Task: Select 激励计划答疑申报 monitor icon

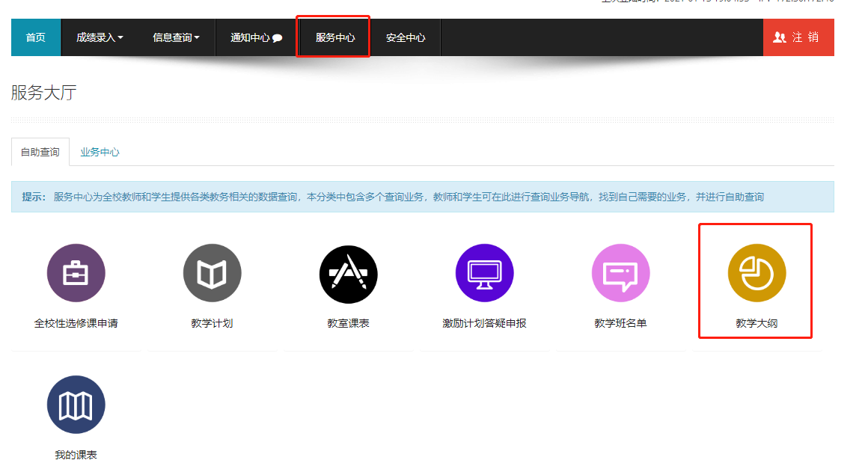Action: click(x=484, y=273)
